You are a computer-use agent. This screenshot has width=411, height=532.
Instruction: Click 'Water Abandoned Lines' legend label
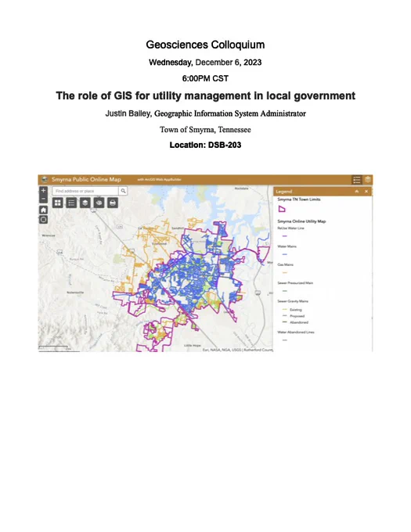pyautogui.click(x=296, y=332)
